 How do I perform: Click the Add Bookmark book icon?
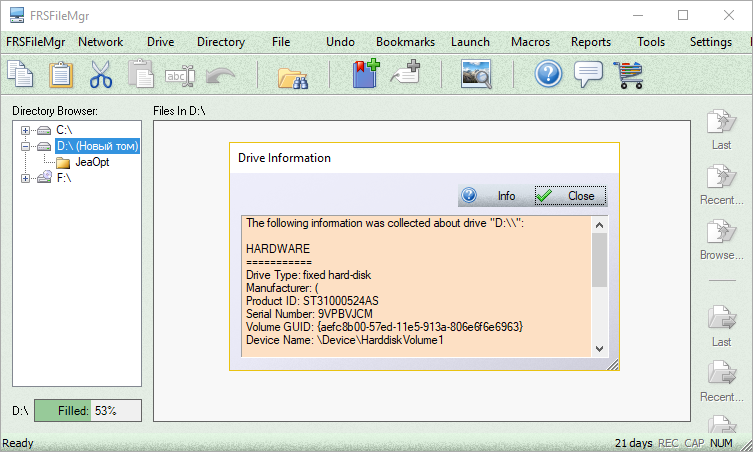pyautogui.click(x=366, y=73)
